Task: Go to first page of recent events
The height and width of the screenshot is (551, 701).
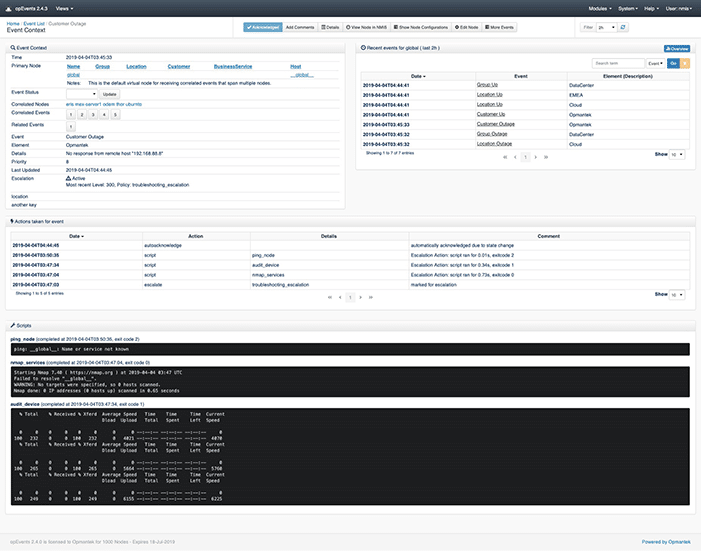Action: pos(505,157)
